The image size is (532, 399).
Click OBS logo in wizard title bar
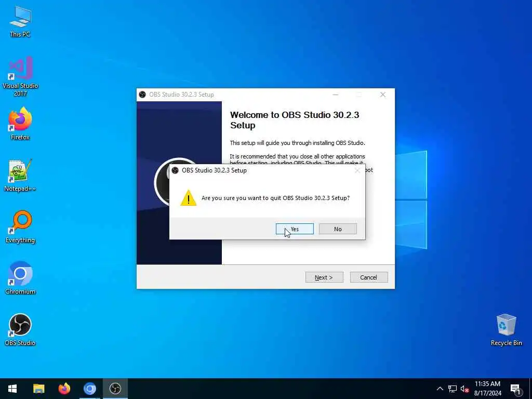point(142,95)
